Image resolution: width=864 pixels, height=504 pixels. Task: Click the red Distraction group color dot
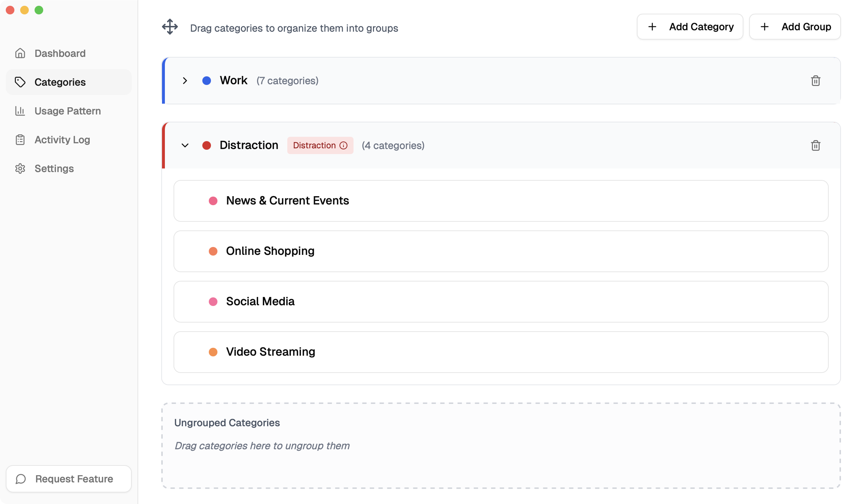coord(207,145)
